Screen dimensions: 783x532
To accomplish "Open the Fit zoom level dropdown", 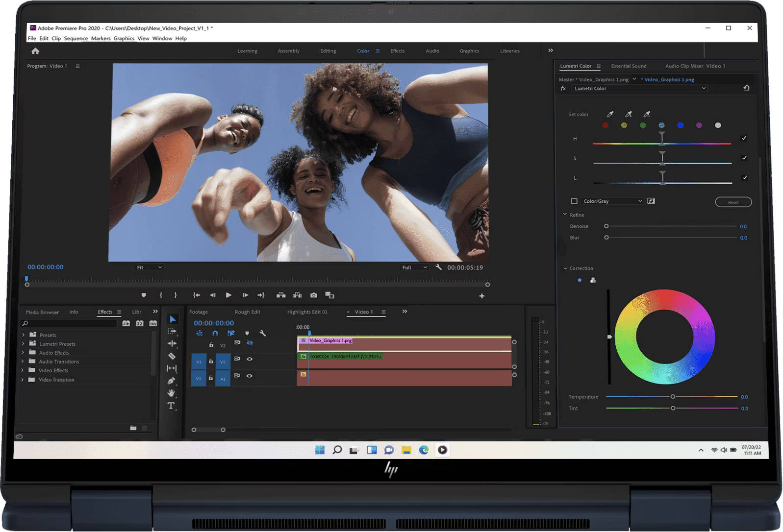I will pyautogui.click(x=149, y=267).
